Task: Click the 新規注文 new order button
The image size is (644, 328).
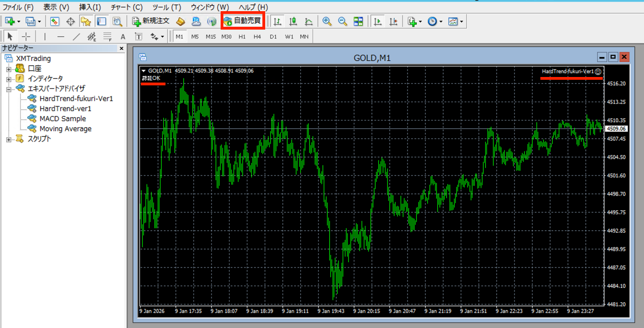Action: 150,21
